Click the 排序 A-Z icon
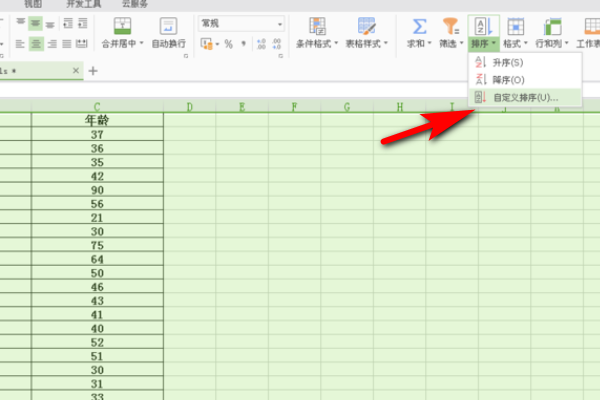This screenshot has width=600, height=400. pyautogui.click(x=484, y=26)
